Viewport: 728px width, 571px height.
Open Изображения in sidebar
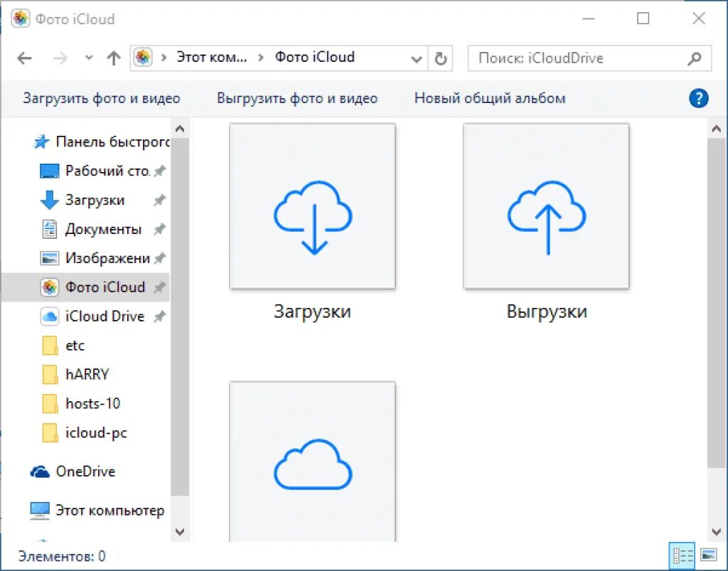95,258
